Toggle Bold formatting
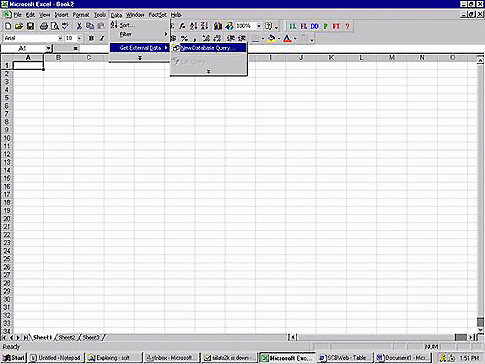The image size is (485, 364). click(x=91, y=38)
